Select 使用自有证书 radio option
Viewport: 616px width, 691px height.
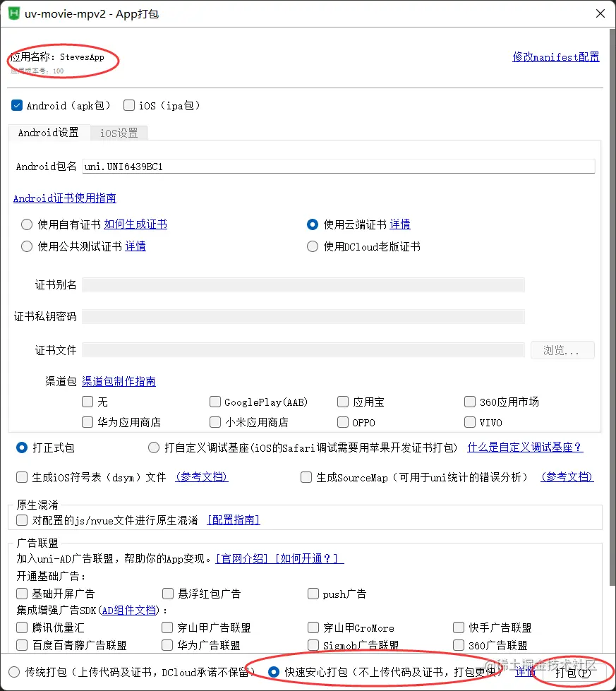point(27,224)
